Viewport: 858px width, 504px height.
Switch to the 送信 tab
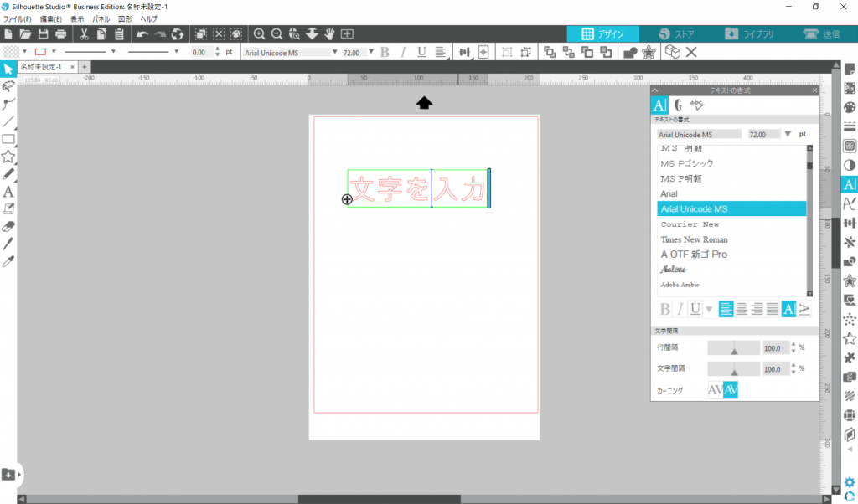[821, 33]
